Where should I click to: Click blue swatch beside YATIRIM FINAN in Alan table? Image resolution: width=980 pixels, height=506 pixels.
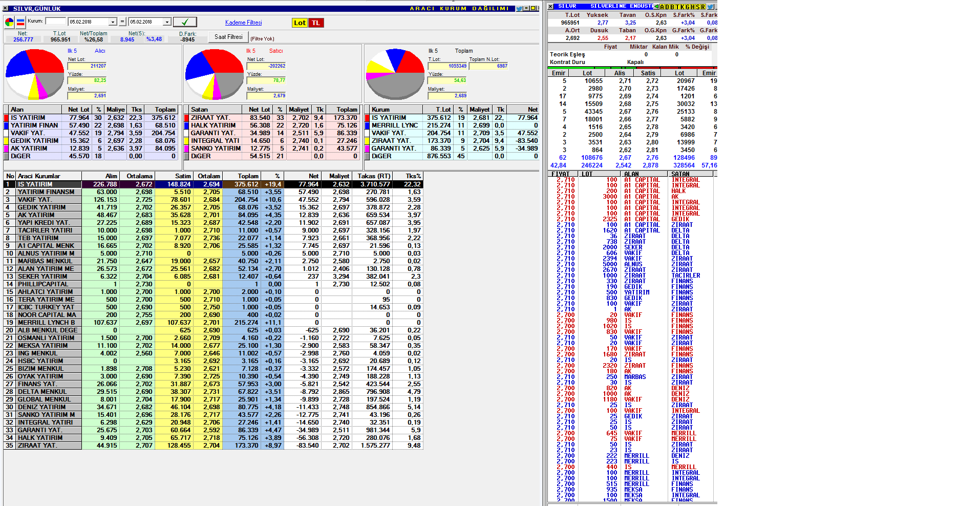[6, 125]
